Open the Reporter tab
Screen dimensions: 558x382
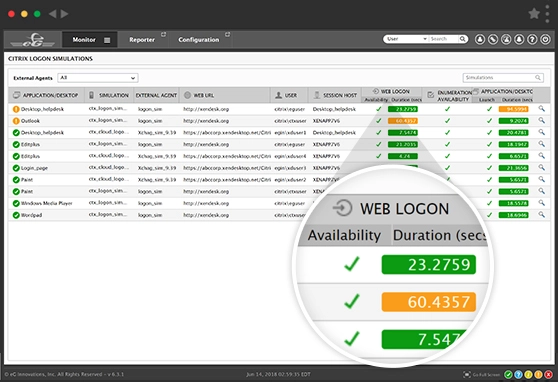pos(142,40)
